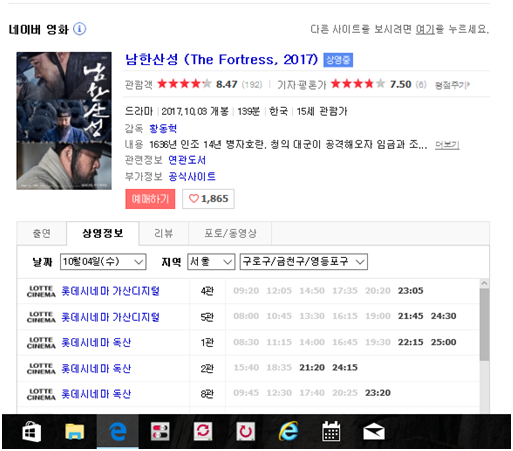The width and height of the screenshot is (513, 451).
Task: Select the 23:05 showtime
Action: click(410, 291)
